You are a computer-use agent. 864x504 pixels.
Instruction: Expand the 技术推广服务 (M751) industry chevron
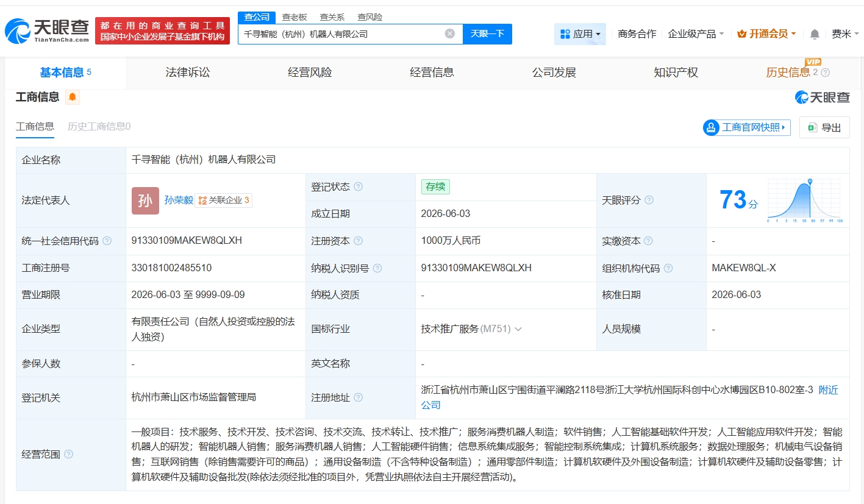(x=518, y=329)
